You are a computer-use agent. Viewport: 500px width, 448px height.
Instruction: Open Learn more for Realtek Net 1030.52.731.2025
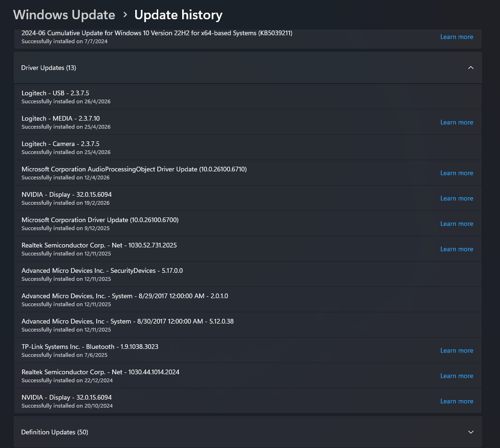pos(457,249)
